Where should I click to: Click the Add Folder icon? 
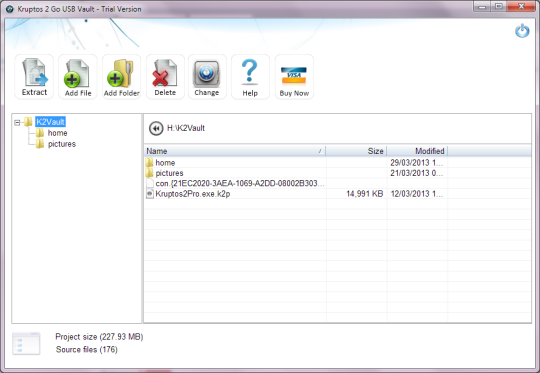122,76
